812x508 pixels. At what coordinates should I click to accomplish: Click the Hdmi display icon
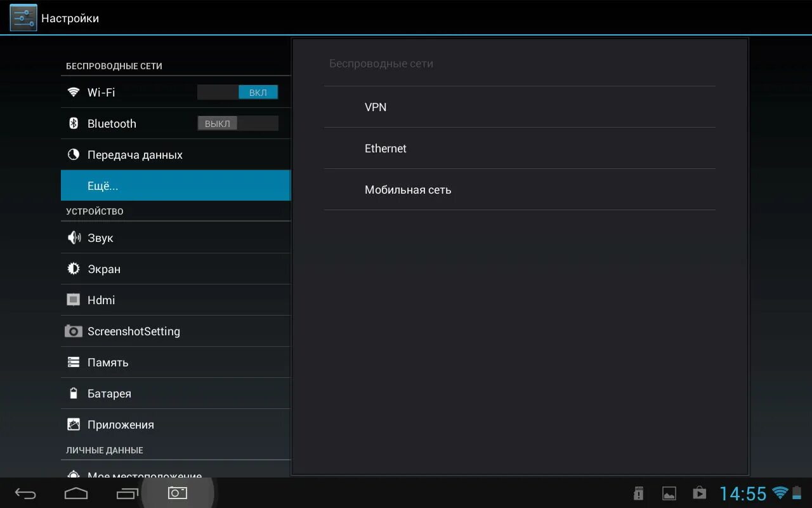[74, 300]
